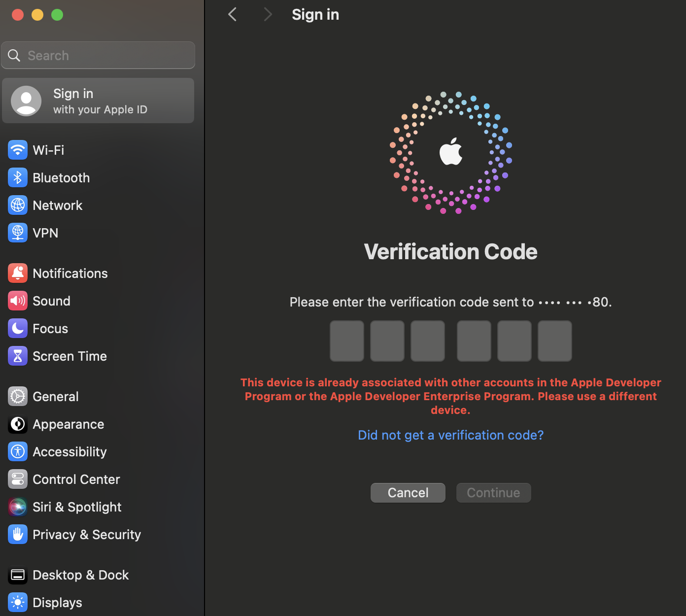
Task: Select the Control Center sidebar item
Action: click(76, 479)
